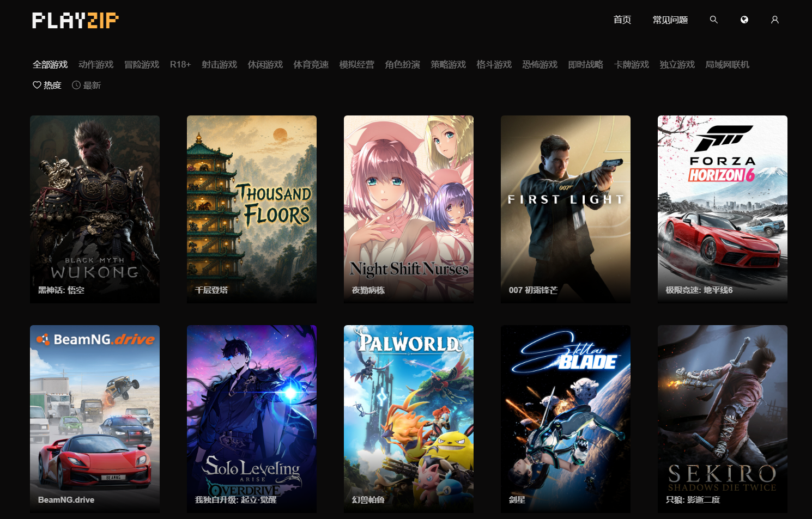
Task: Open the 常见问题 page link
Action: coord(670,20)
